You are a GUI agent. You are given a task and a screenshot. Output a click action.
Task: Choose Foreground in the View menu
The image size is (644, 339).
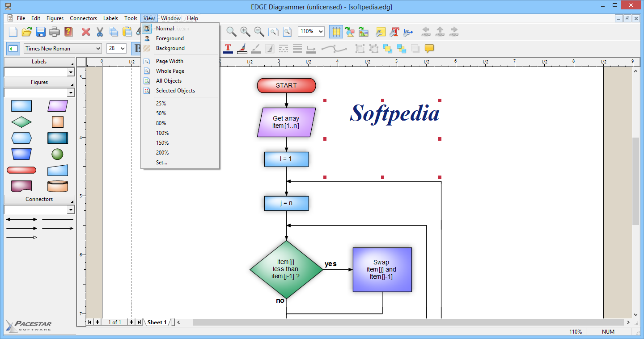click(x=180, y=38)
